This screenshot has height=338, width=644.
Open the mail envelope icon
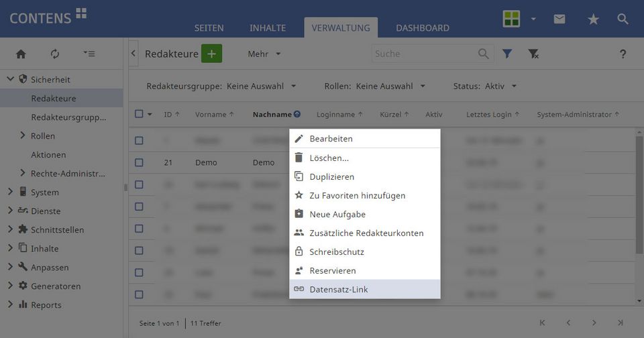(x=559, y=19)
